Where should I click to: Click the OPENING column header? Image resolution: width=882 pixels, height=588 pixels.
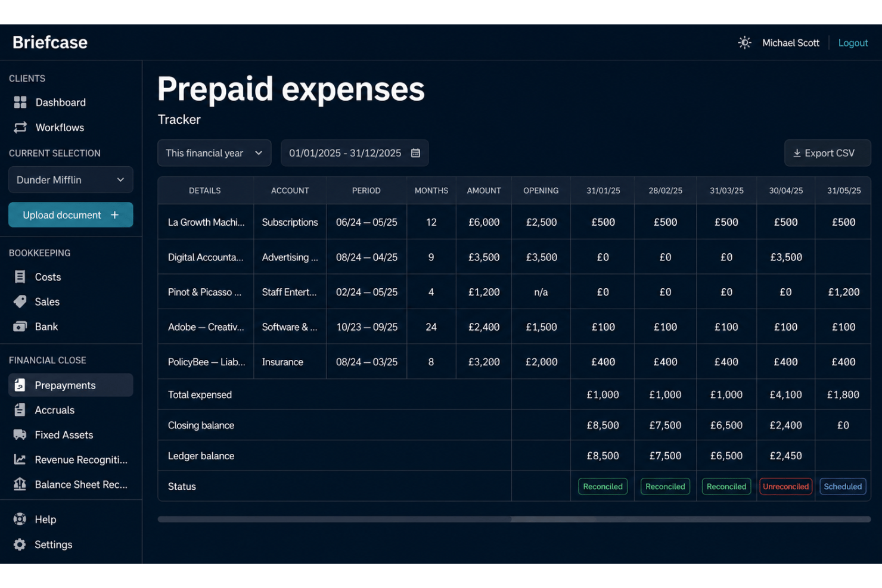pos(541,191)
